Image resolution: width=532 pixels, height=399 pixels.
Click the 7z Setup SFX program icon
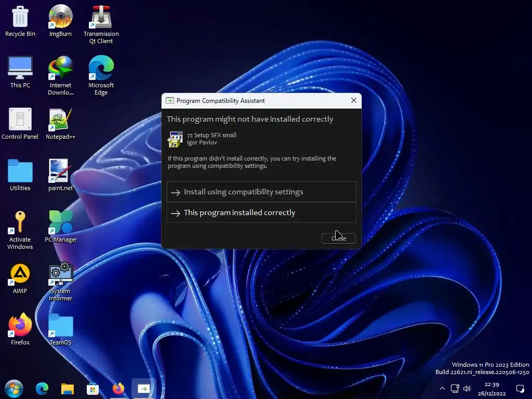click(x=175, y=139)
